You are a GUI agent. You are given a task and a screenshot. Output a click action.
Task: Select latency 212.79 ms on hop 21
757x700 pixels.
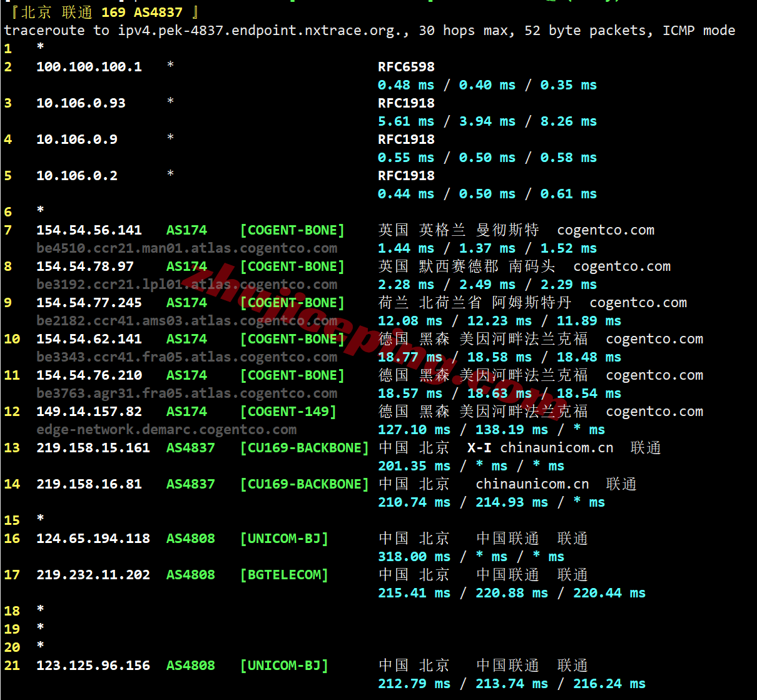[414, 684]
